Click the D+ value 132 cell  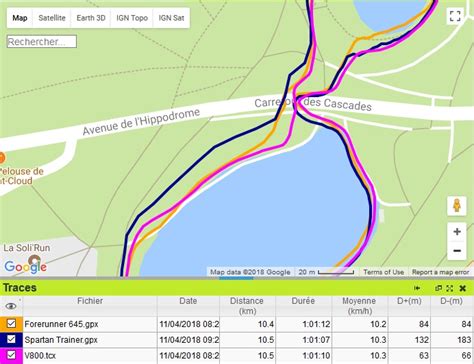tap(409, 340)
